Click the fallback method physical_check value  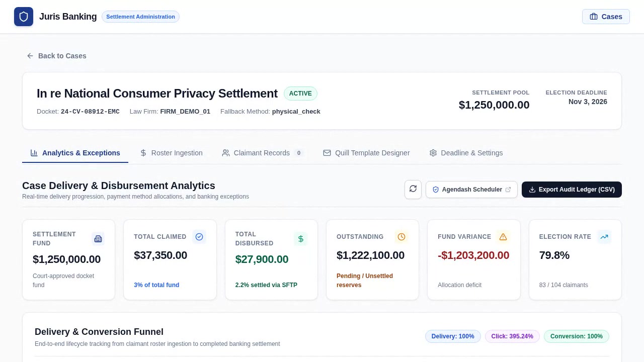(x=296, y=112)
